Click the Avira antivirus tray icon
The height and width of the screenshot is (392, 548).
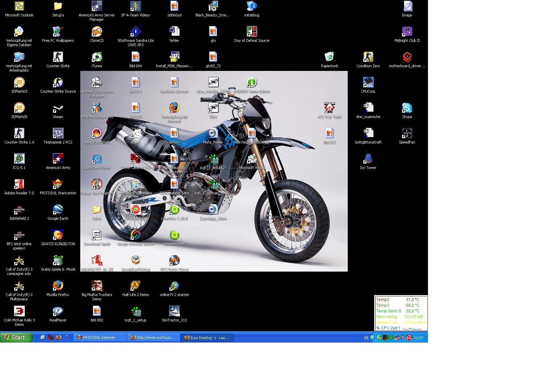click(409, 337)
